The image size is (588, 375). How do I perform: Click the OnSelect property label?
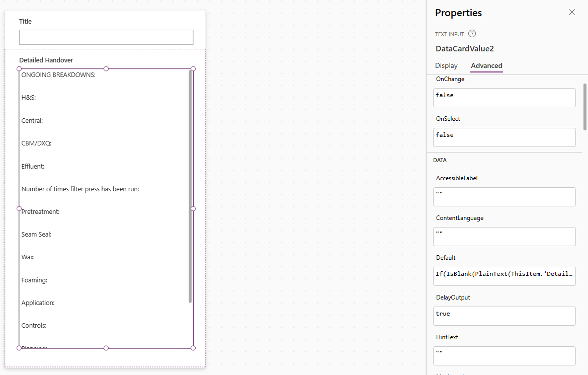pos(448,119)
